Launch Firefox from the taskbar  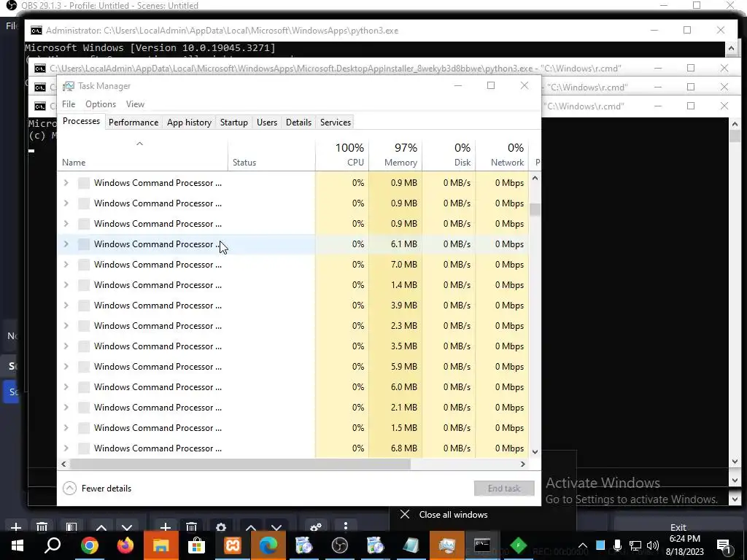pos(125,545)
